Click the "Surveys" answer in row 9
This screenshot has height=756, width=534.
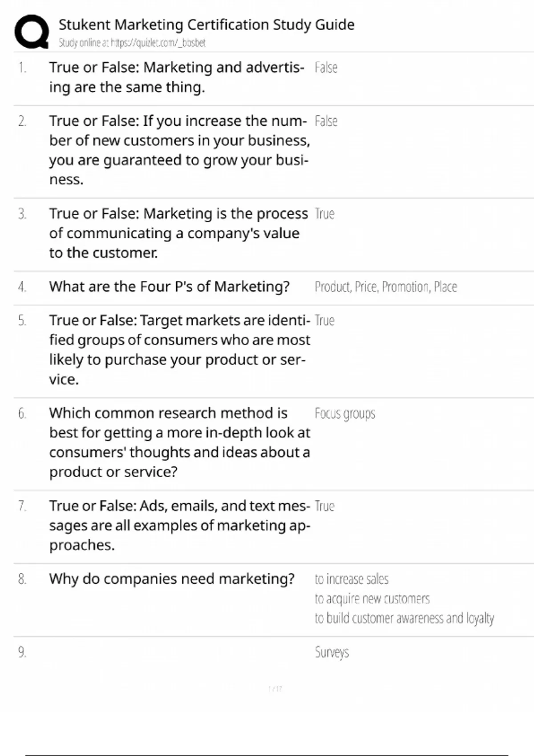pos(332,652)
